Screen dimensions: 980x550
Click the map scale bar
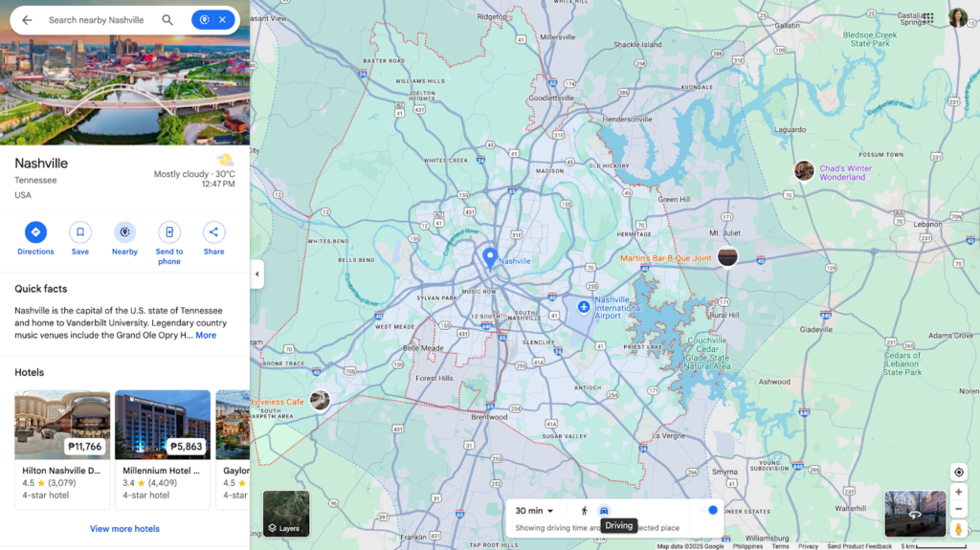(x=934, y=546)
